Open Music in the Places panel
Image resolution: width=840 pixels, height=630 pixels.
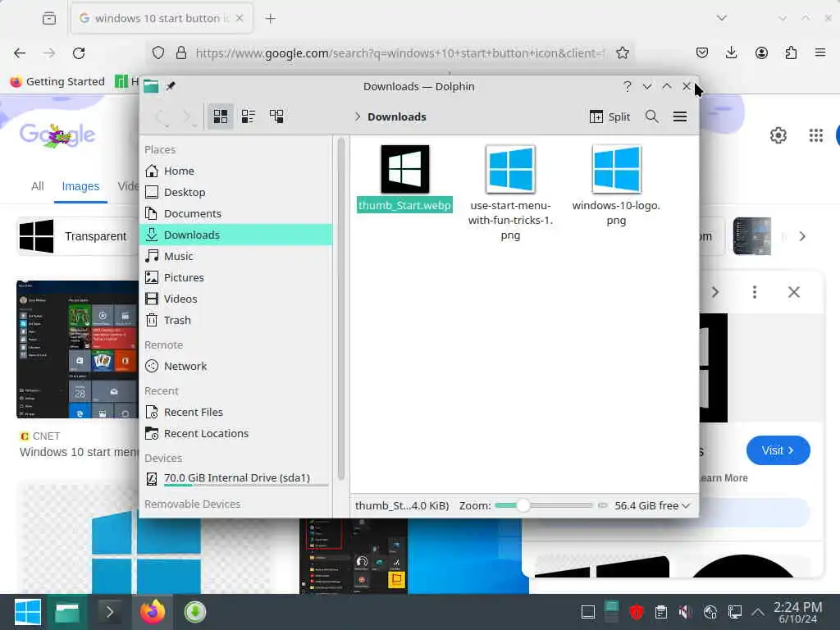pyautogui.click(x=235, y=256)
